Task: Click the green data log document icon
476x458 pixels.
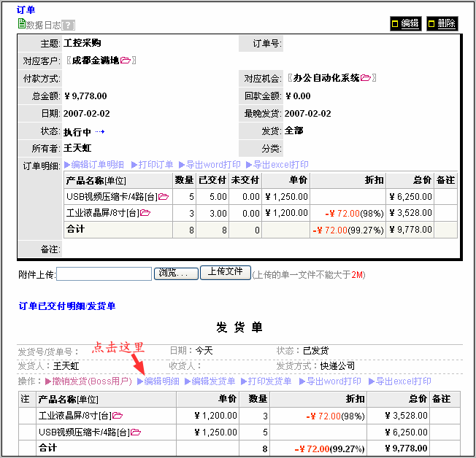Action: coord(21,24)
